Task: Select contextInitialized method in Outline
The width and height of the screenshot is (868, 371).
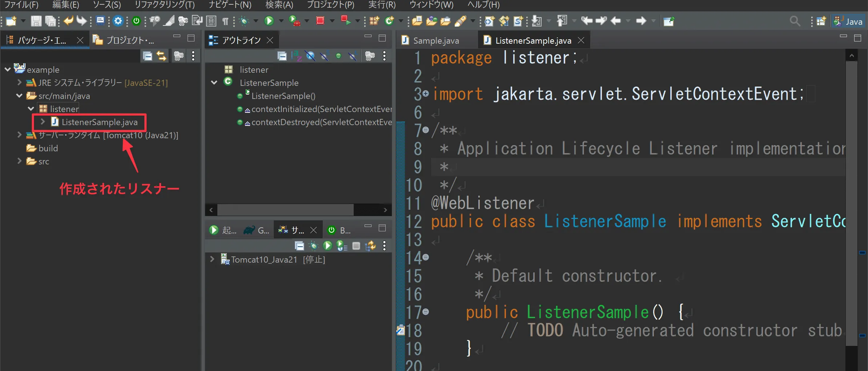Action: 321,109
